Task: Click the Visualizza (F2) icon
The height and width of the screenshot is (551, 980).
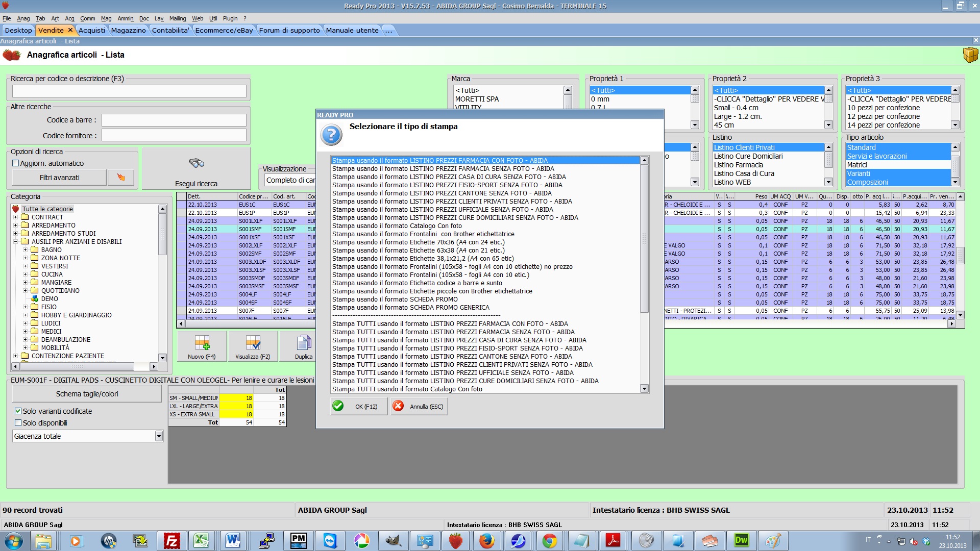Action: pyautogui.click(x=253, y=343)
